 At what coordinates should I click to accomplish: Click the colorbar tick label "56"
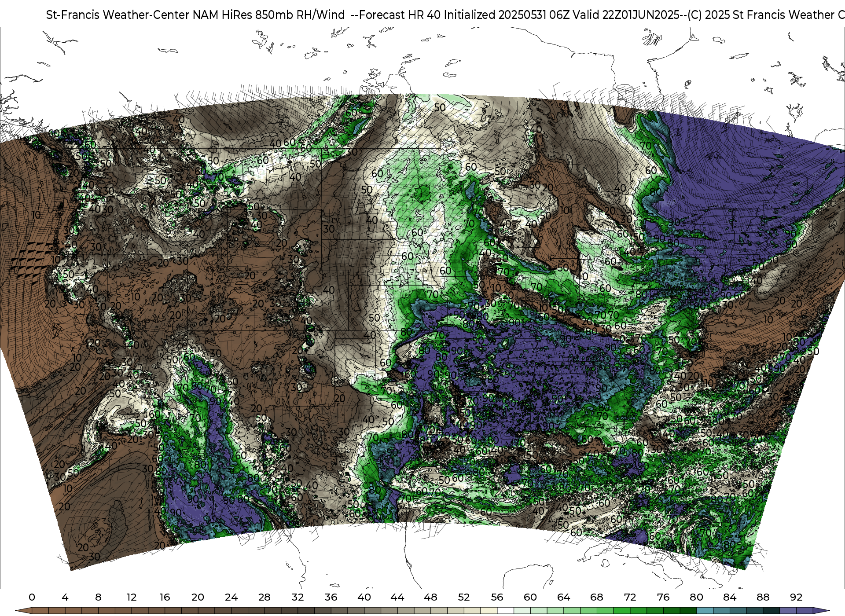[497, 598]
